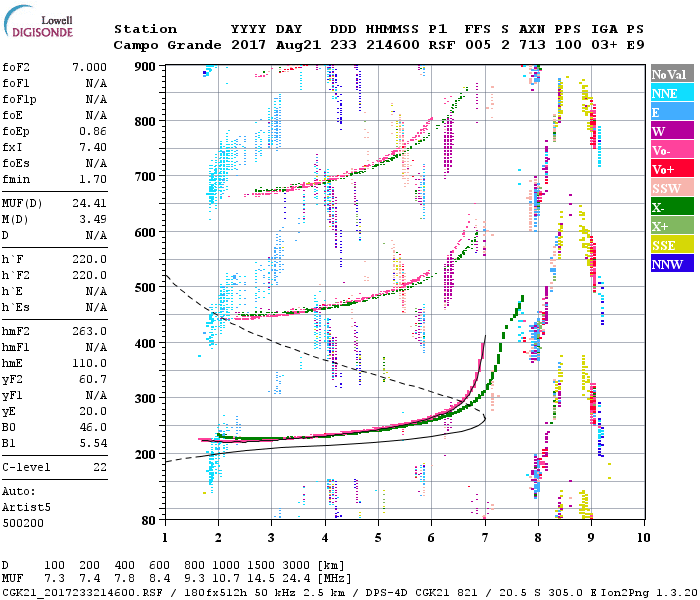Click the 10 MHz x-axis tick label
This screenshot has width=700, height=600.
pyautogui.click(x=641, y=537)
